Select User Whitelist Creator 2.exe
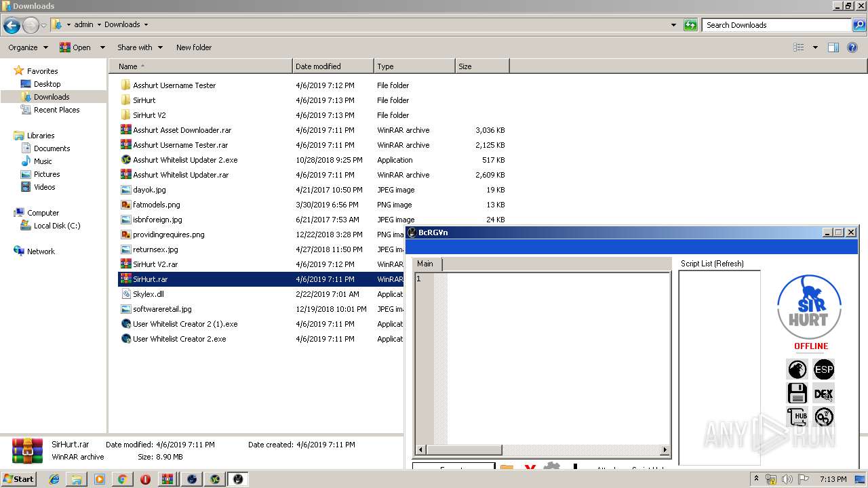This screenshot has height=488, width=868. point(179,339)
